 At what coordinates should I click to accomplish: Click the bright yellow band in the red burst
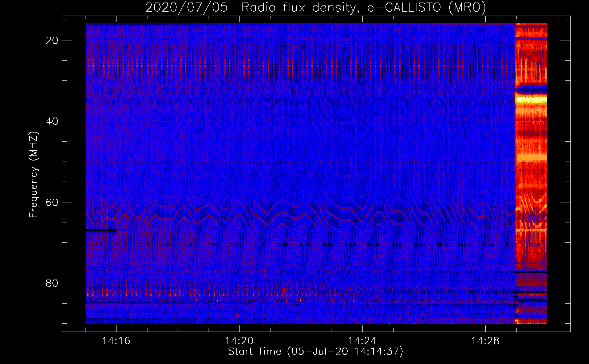(531, 99)
